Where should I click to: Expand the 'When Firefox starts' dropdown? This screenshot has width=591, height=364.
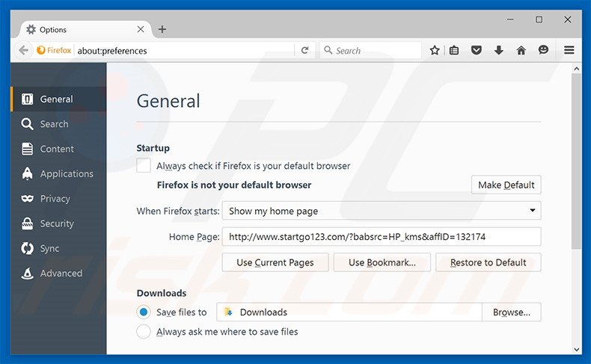click(382, 211)
